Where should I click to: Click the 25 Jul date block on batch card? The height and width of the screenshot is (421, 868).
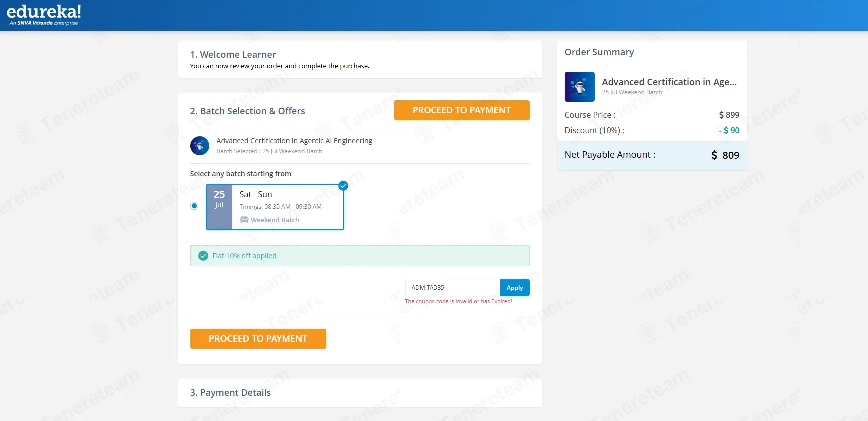(x=219, y=207)
